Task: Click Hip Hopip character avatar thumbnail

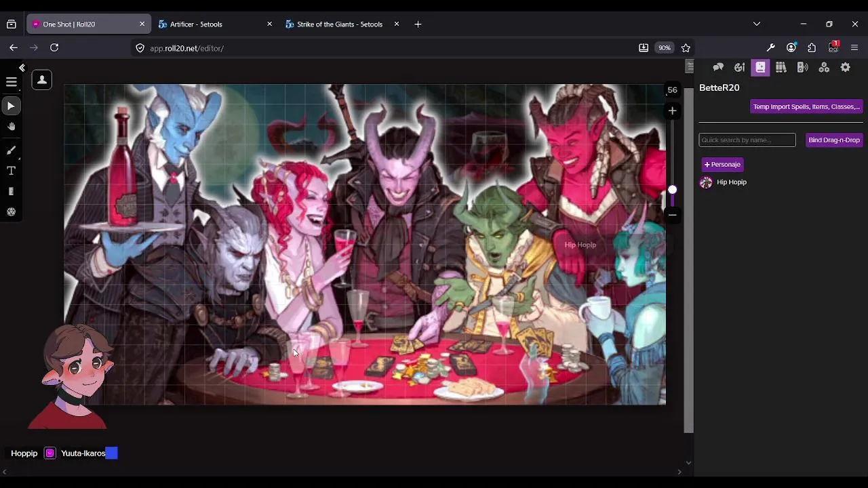Action: pos(706,182)
